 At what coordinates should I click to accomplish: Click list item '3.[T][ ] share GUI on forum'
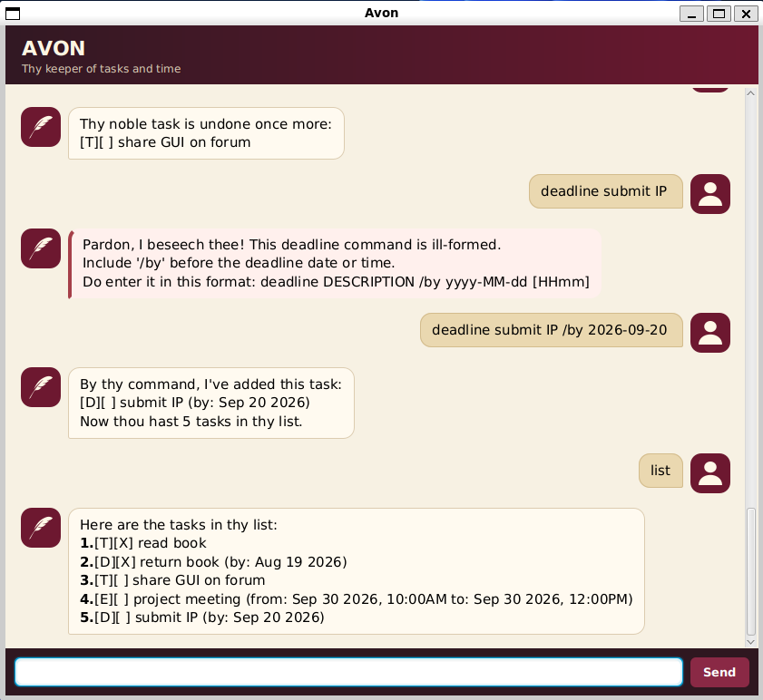coord(172,580)
